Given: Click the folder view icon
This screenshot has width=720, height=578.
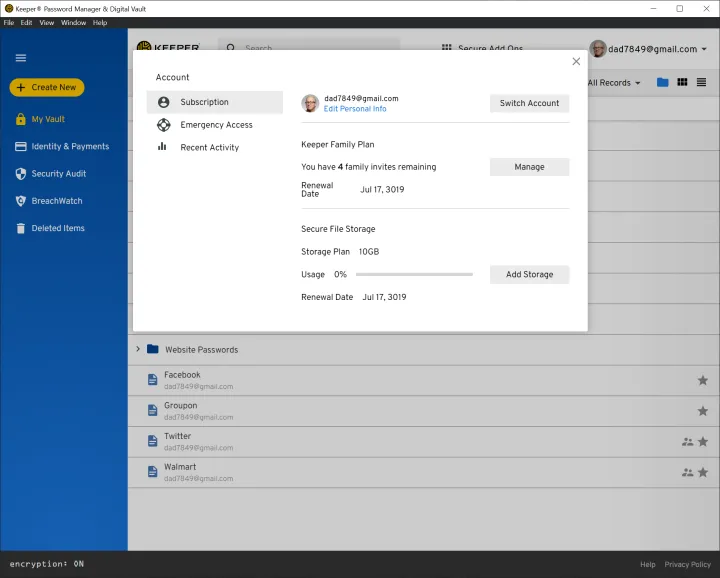Looking at the screenshot, I should [x=663, y=82].
